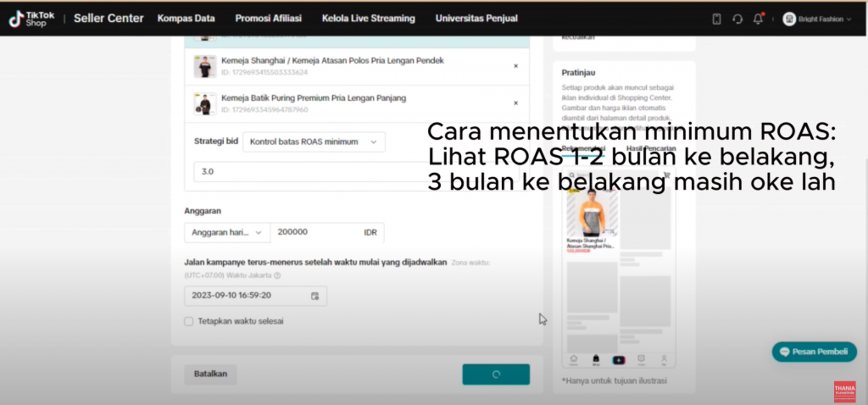The height and width of the screenshot is (405, 868).
Task: Open Kelola Live Streaming menu
Action: point(368,19)
